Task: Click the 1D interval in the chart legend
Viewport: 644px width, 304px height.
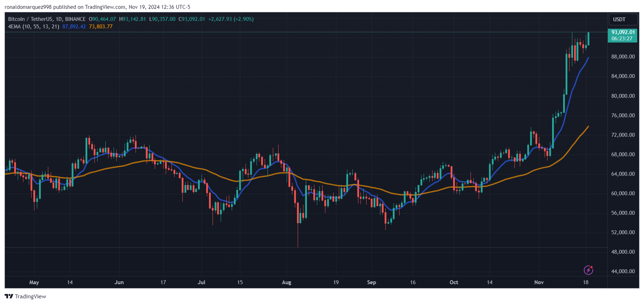Action: coord(59,19)
